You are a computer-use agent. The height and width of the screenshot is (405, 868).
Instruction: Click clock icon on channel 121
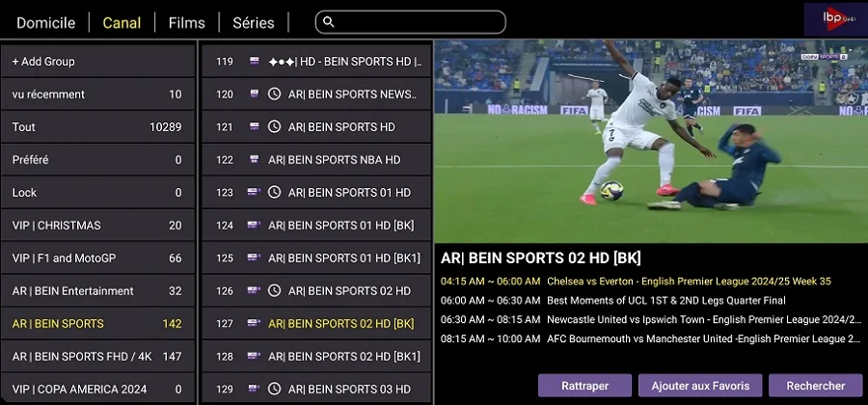coord(274,127)
